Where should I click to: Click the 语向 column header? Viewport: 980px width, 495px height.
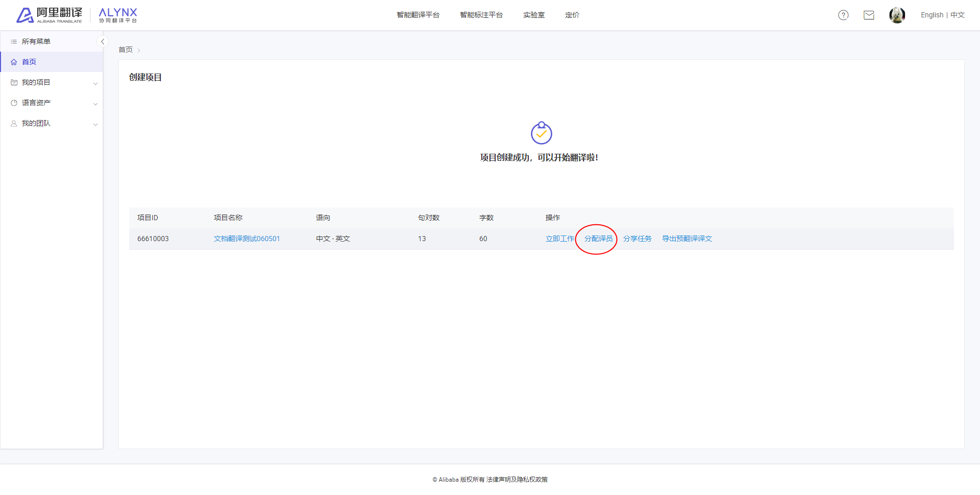pos(323,218)
